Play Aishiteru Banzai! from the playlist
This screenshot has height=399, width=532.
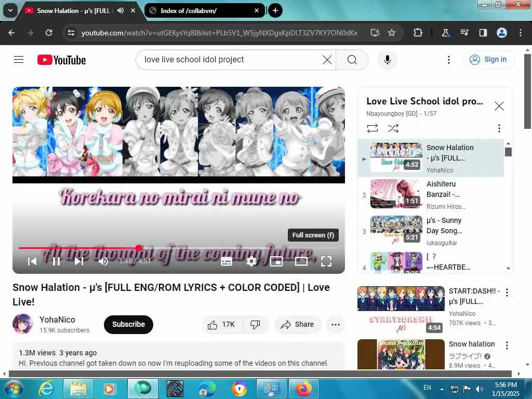431,195
